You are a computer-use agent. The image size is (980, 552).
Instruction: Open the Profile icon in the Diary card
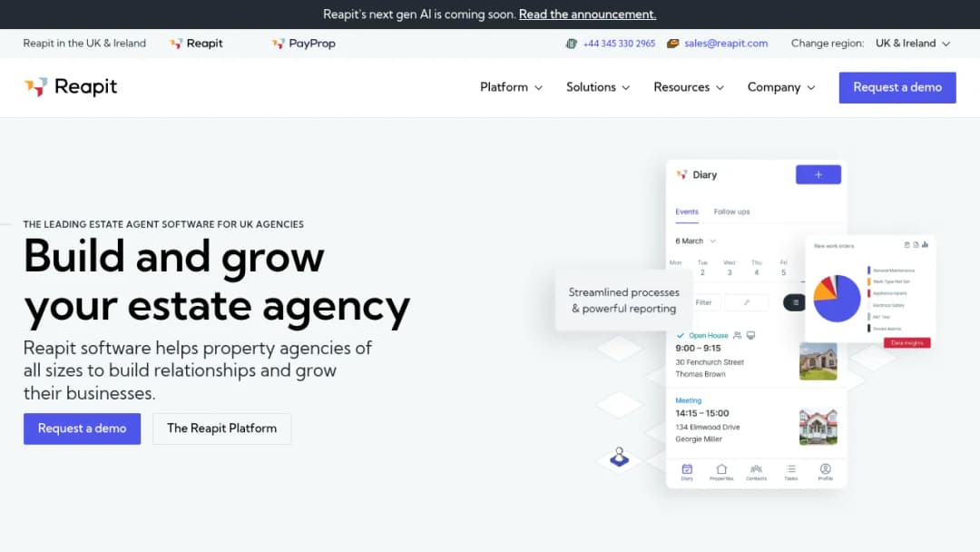826,472
